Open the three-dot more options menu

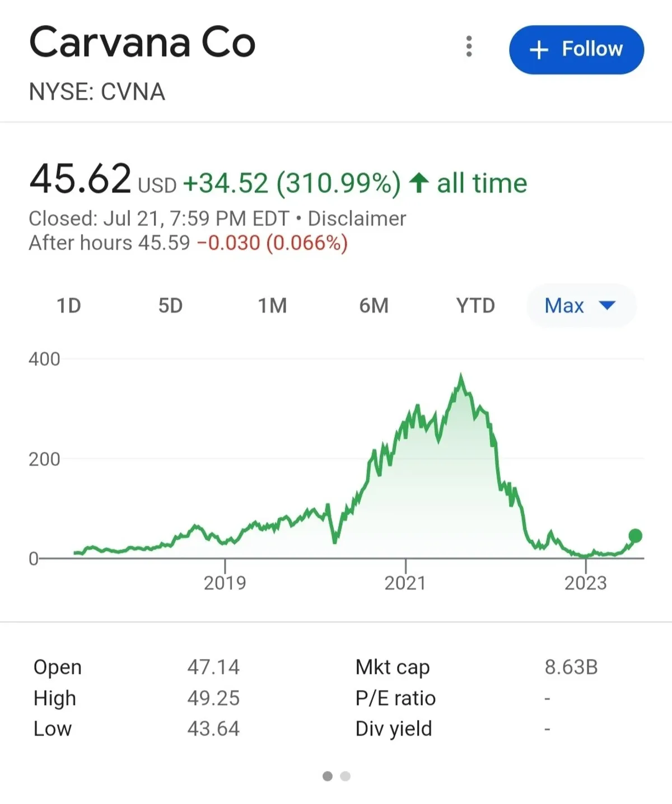[469, 46]
